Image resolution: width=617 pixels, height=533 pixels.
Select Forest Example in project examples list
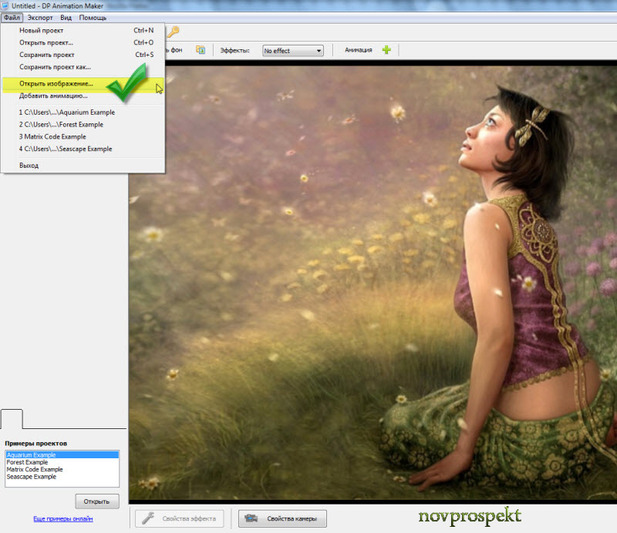(62, 463)
